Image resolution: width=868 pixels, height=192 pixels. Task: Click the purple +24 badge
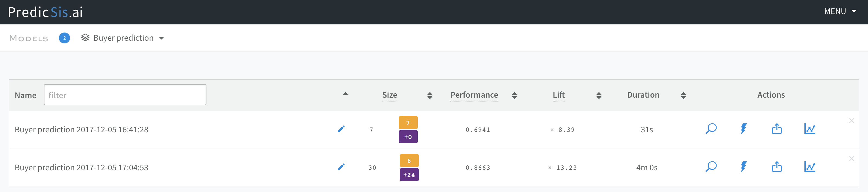click(x=409, y=175)
